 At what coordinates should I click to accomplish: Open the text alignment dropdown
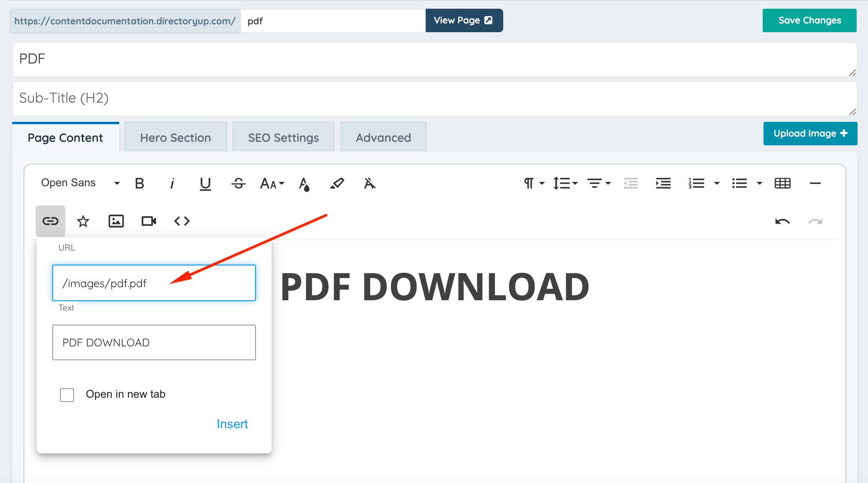click(599, 184)
